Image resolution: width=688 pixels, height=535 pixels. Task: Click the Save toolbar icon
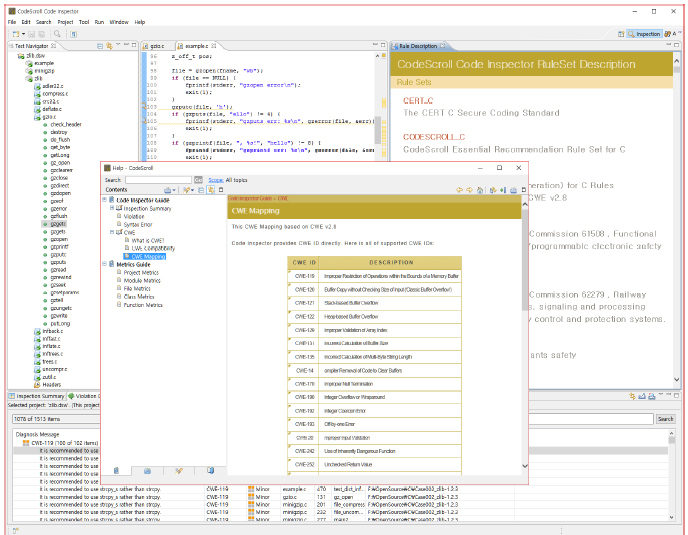click(x=32, y=34)
